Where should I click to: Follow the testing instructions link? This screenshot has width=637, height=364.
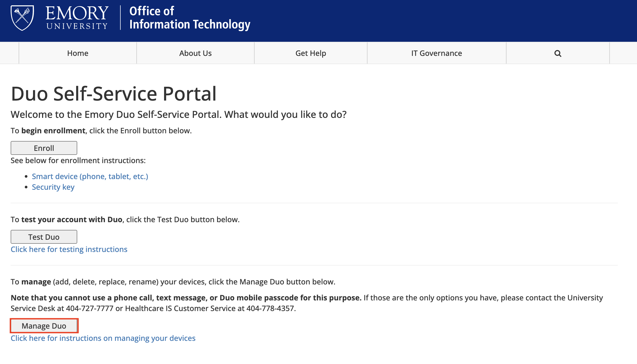[69, 249]
